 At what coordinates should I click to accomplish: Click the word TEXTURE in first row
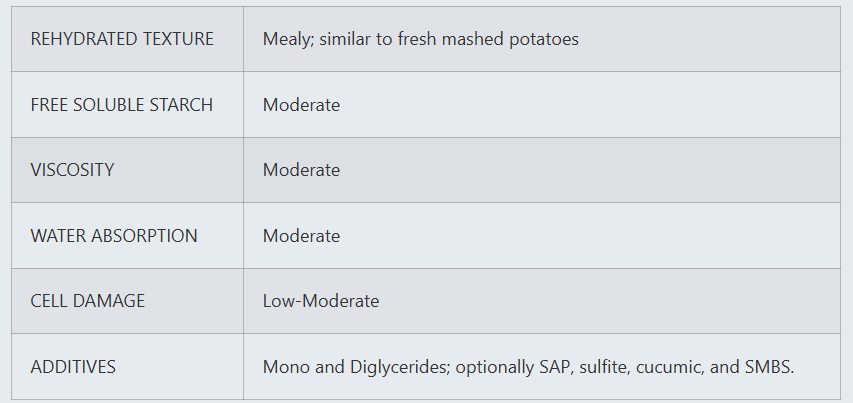(178, 39)
